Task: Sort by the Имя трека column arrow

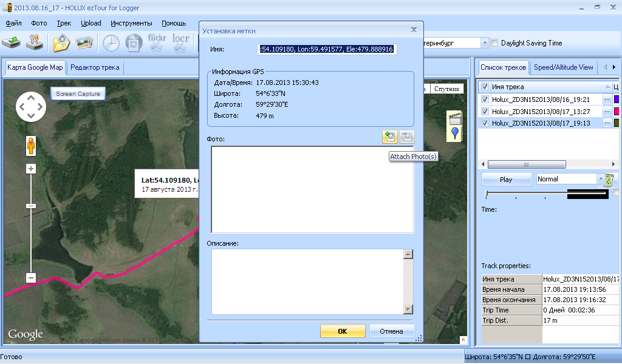Action: click(607, 86)
